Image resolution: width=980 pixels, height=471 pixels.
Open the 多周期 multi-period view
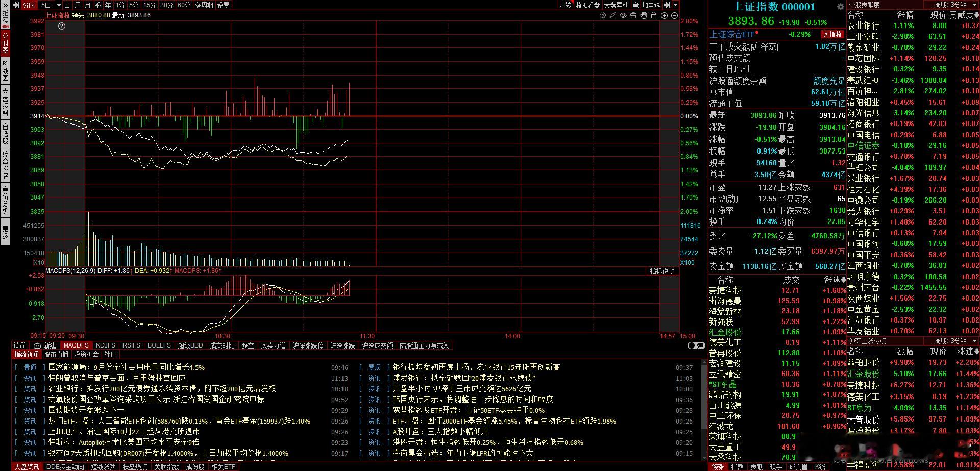[204, 5]
